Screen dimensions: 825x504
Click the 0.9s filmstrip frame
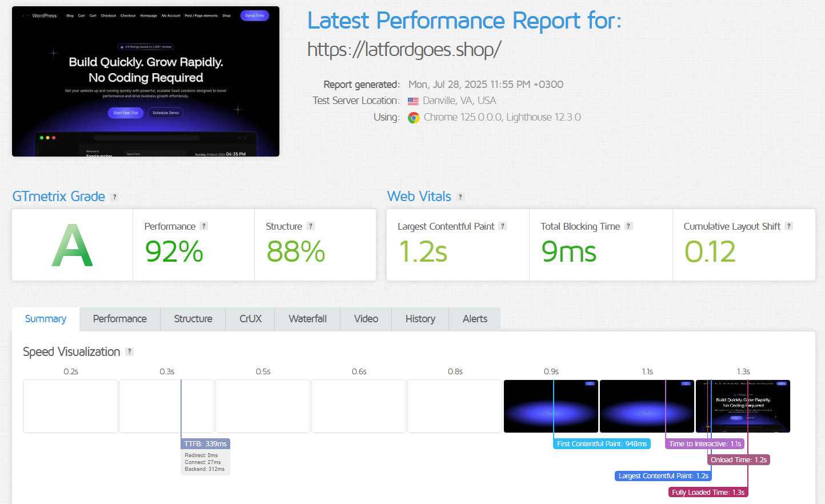(551, 406)
